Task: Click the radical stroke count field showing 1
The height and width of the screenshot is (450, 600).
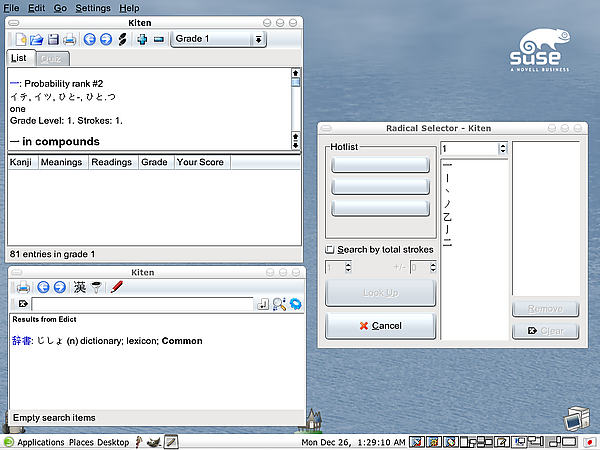Action: tap(470, 148)
